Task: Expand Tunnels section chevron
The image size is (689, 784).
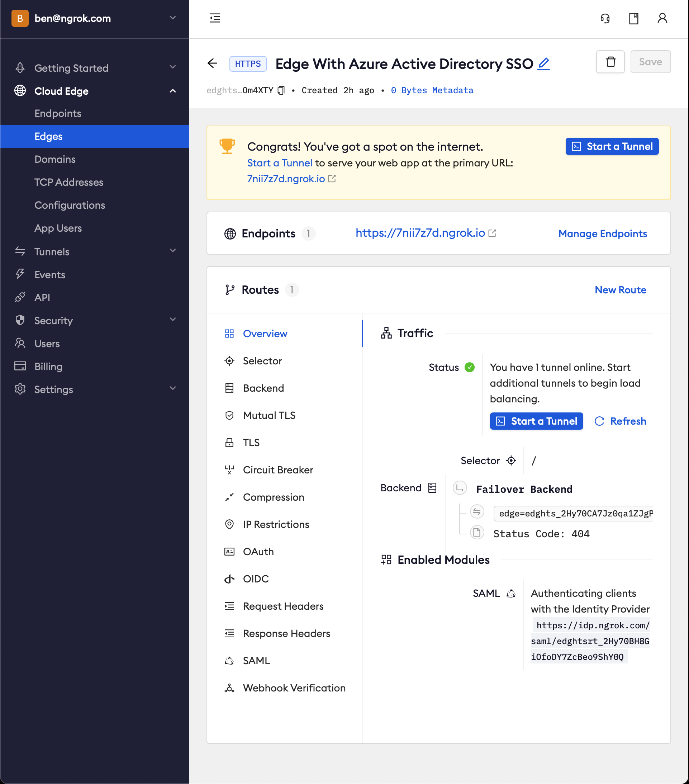Action: [x=173, y=250]
